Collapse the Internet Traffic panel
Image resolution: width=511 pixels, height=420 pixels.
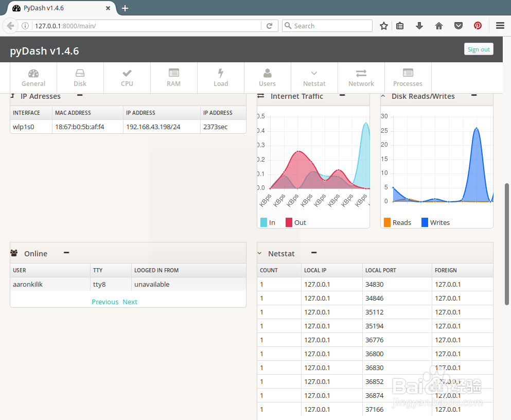342,96
